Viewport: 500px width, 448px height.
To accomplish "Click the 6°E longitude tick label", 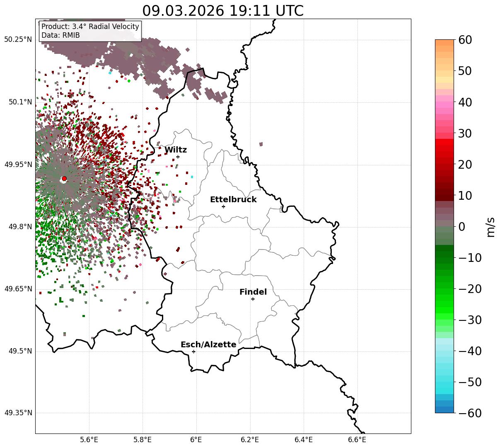I will pos(196,440).
